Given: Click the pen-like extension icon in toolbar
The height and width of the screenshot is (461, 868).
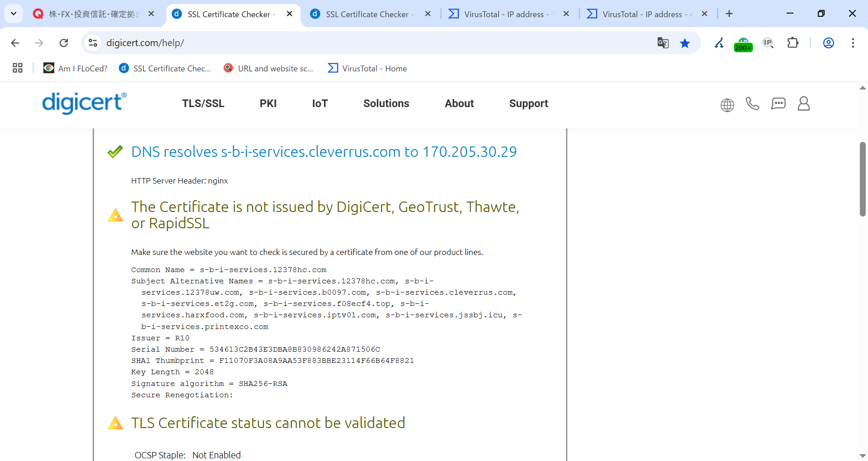Looking at the screenshot, I should point(719,43).
